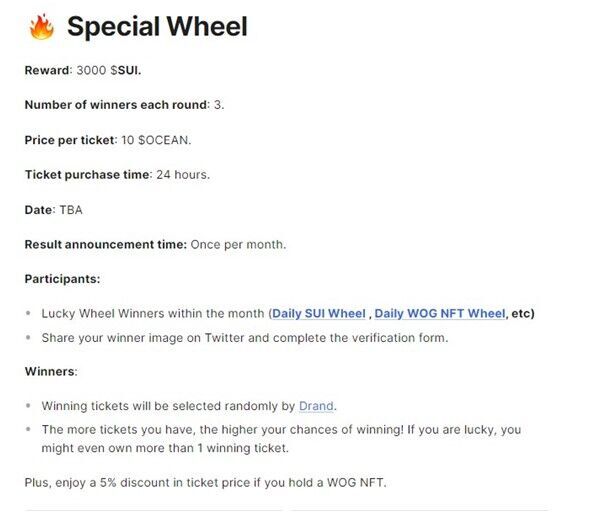Click the Result announcement time label

(x=106, y=244)
